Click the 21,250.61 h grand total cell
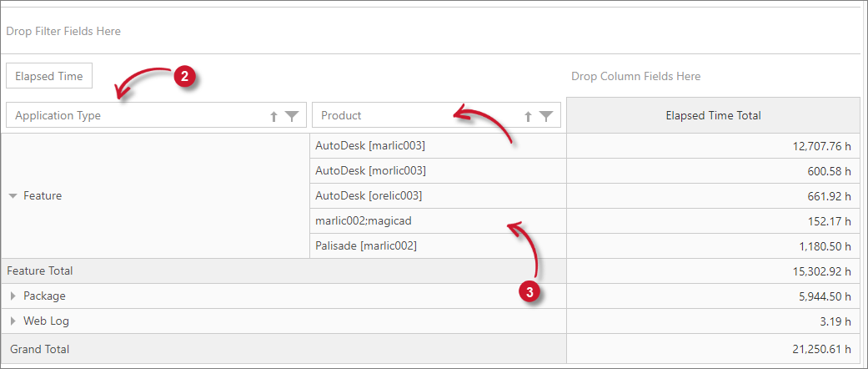 713,349
